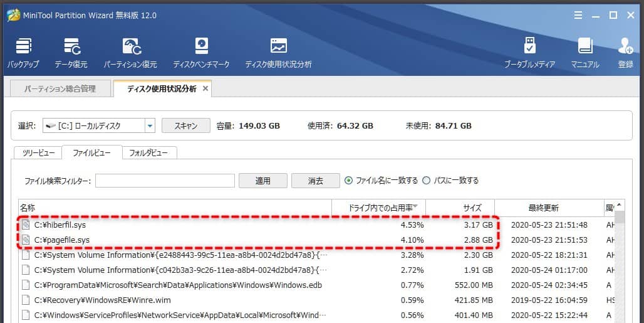
Task: Click the 552.00 MB size cell
Action: (x=474, y=285)
